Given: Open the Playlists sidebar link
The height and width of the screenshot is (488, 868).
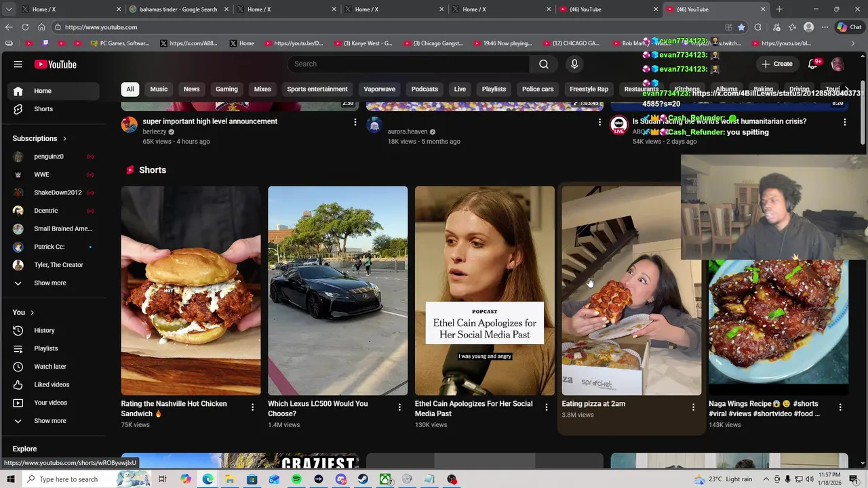Looking at the screenshot, I should tap(54, 348).
